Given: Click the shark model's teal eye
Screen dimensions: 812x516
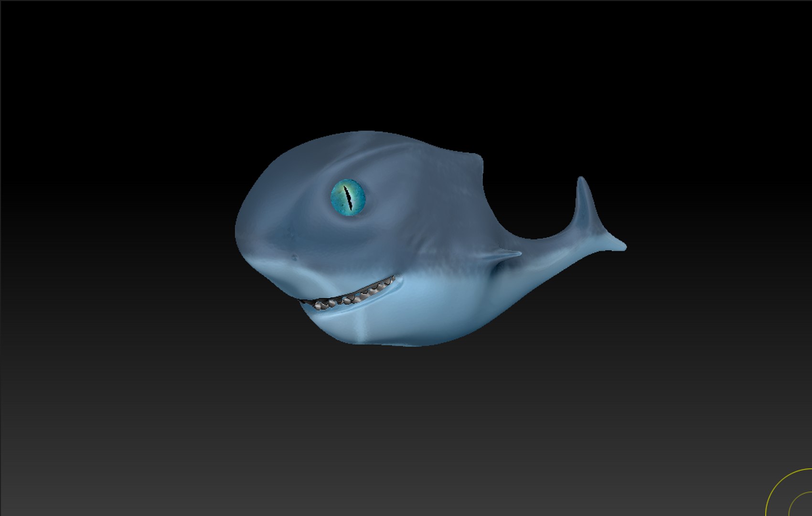Looking at the screenshot, I should pos(348,197).
